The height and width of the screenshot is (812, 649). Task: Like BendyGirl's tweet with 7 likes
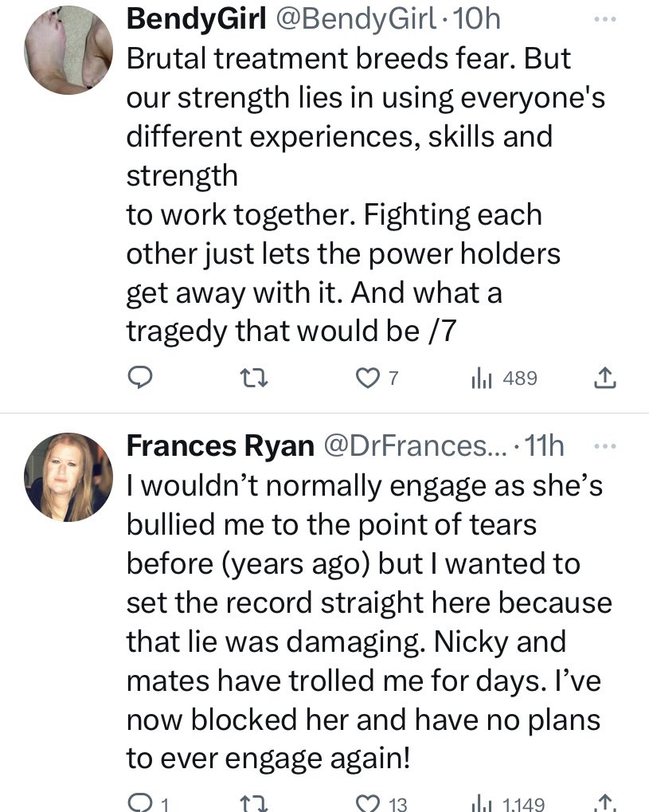click(x=368, y=379)
